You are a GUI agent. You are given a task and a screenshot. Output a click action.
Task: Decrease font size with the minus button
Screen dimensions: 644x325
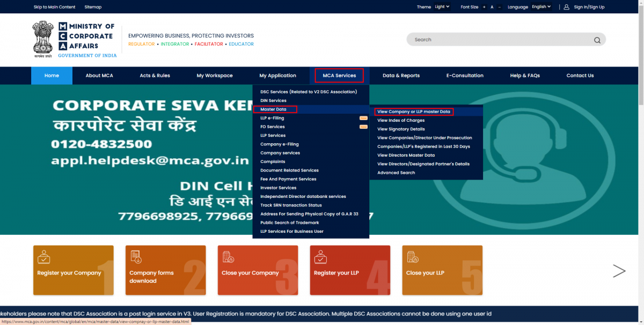tap(500, 6)
